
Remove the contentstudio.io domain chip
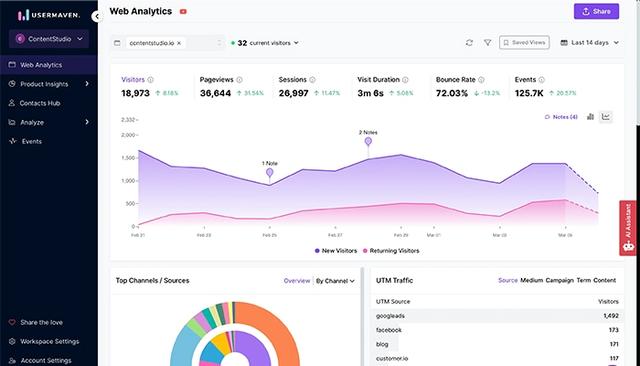pos(179,43)
